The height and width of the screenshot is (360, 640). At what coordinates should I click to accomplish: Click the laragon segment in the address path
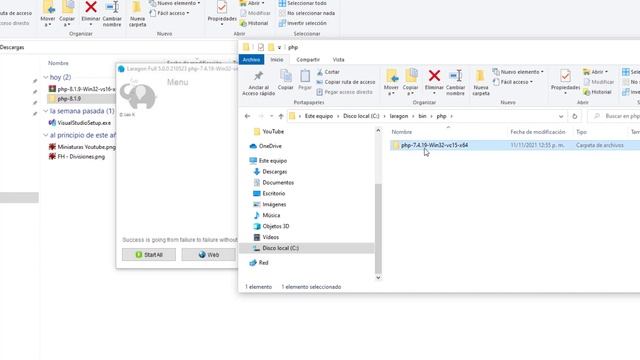point(398,116)
